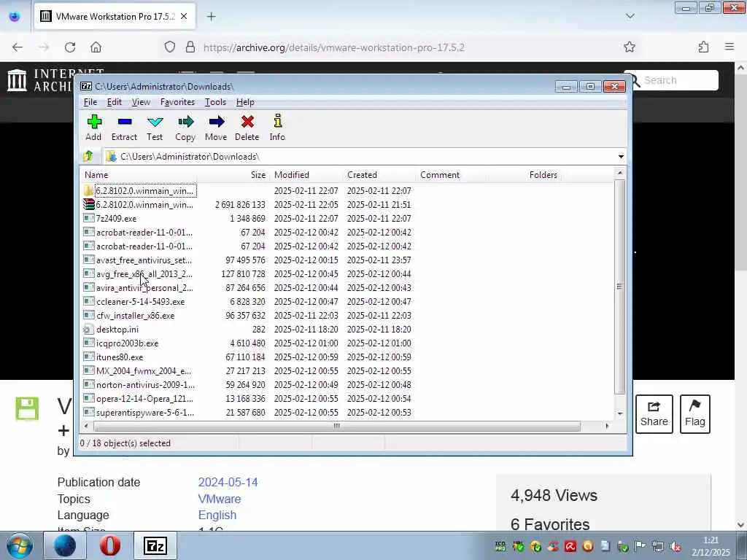Select superantispyware-5-6-1 file
The image size is (747, 560).
pyautogui.click(x=139, y=412)
